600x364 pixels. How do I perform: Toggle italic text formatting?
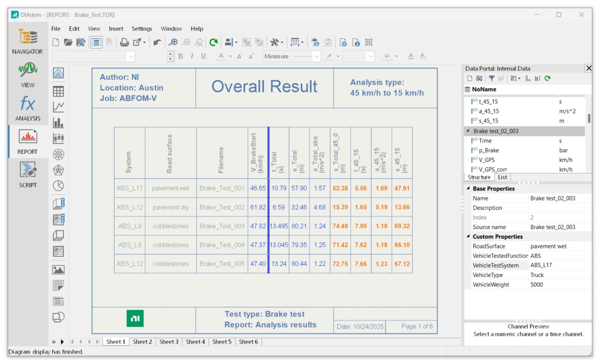tap(192, 56)
